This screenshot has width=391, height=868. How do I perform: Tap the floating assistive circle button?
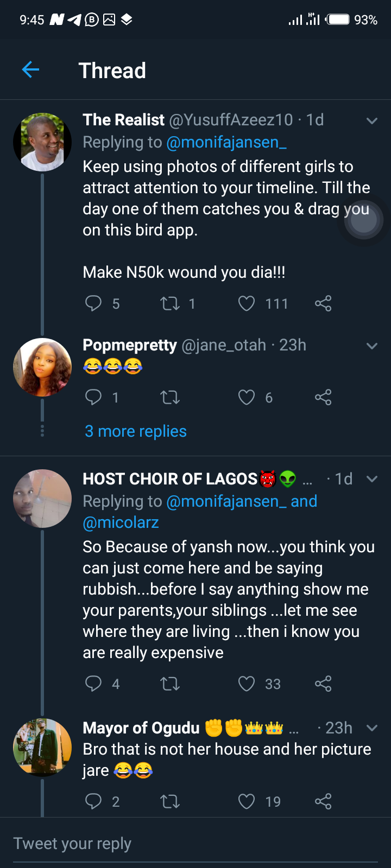click(363, 221)
